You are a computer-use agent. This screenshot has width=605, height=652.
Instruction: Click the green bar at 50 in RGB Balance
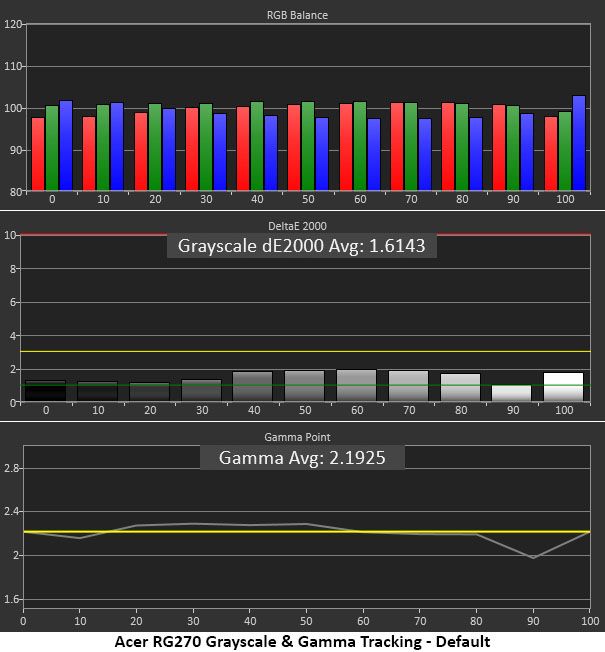(308, 146)
